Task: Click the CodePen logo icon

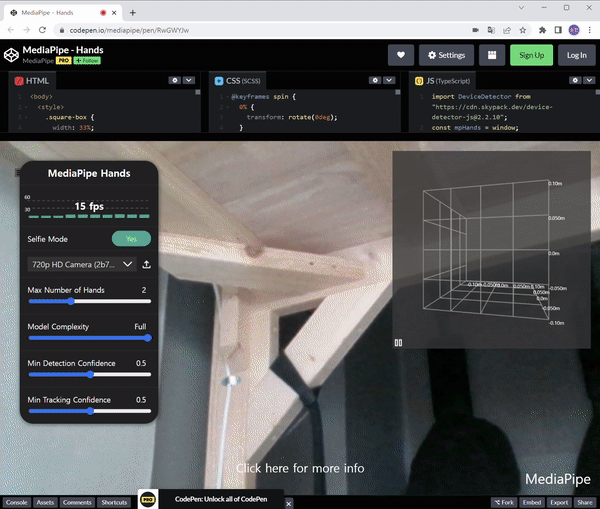Action: pos(11,55)
